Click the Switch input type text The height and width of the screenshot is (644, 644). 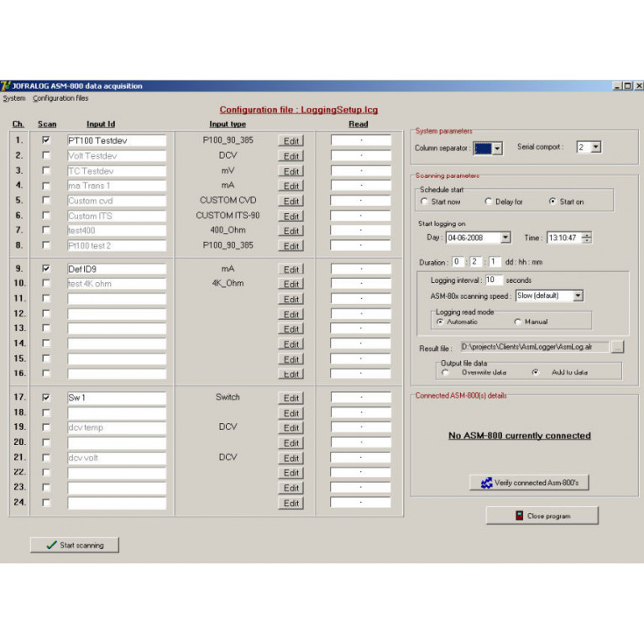[x=228, y=397]
